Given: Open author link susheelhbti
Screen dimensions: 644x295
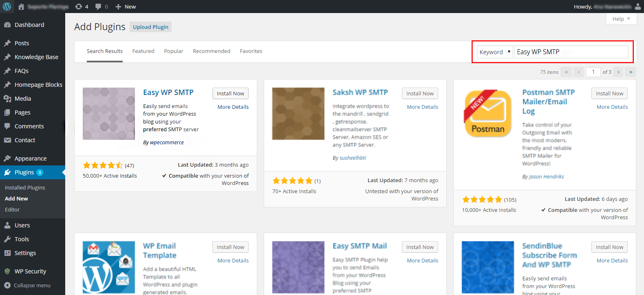Looking at the screenshot, I should click(353, 158).
